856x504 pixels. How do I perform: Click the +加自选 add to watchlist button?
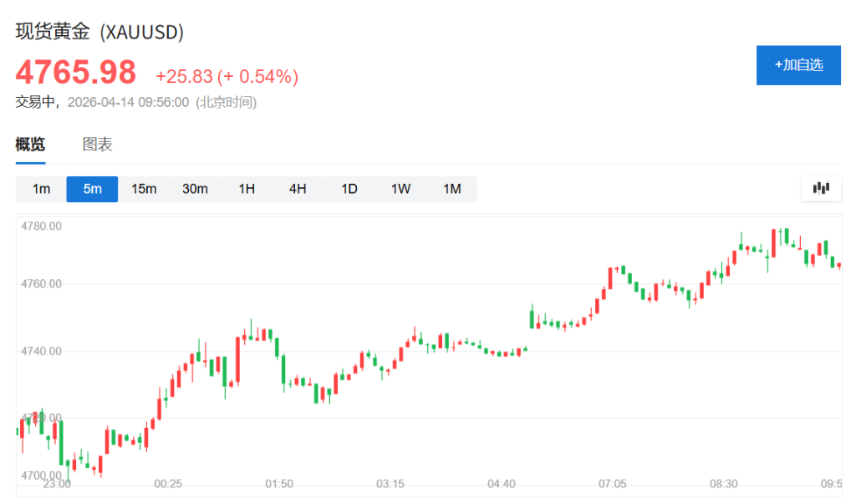[798, 65]
